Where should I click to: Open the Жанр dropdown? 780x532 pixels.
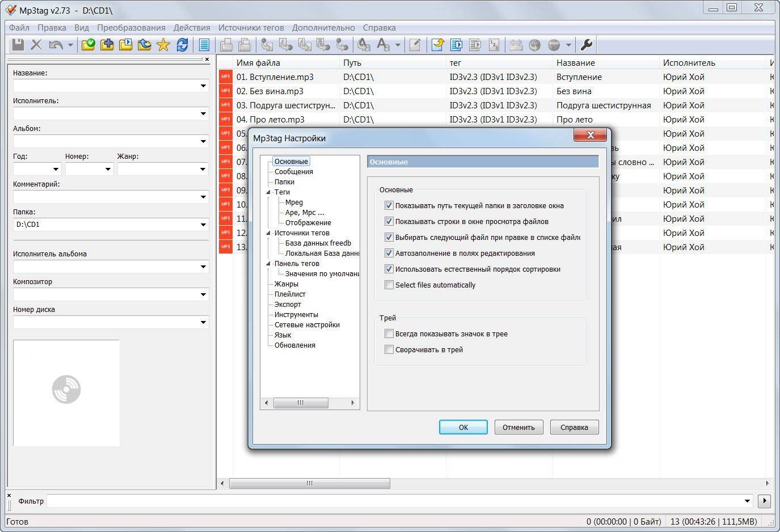pyautogui.click(x=203, y=170)
